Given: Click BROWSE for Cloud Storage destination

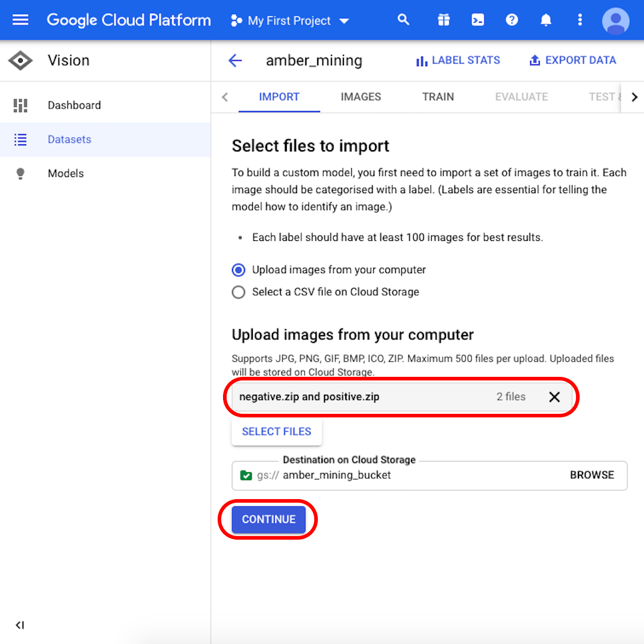Looking at the screenshot, I should coord(592,475).
